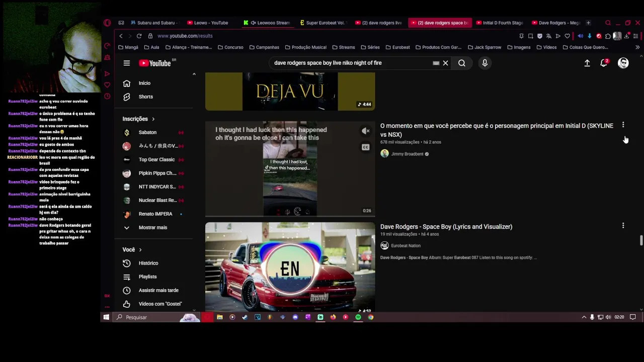Click the magnifier search button
The width and height of the screenshot is (644, 362).
tap(462, 63)
